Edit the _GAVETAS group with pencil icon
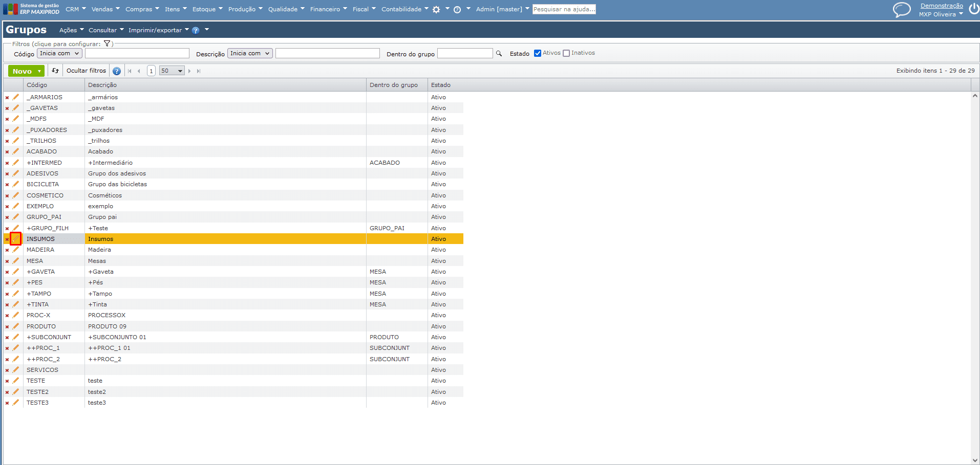This screenshot has width=980, height=465. 16,108
